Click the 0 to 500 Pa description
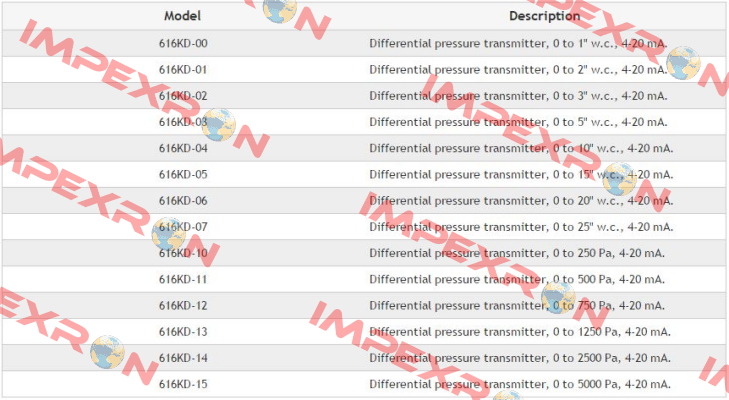The width and height of the screenshot is (729, 400). 517,280
